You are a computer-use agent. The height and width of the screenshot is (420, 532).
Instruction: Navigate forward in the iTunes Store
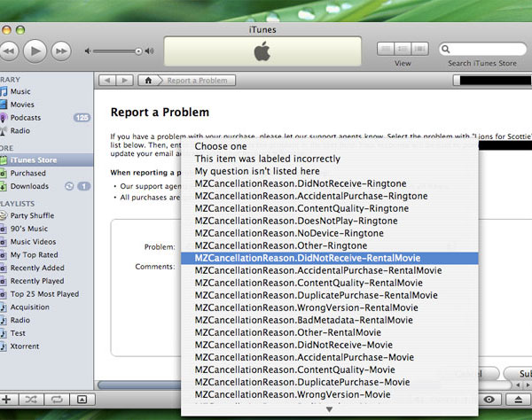point(125,81)
